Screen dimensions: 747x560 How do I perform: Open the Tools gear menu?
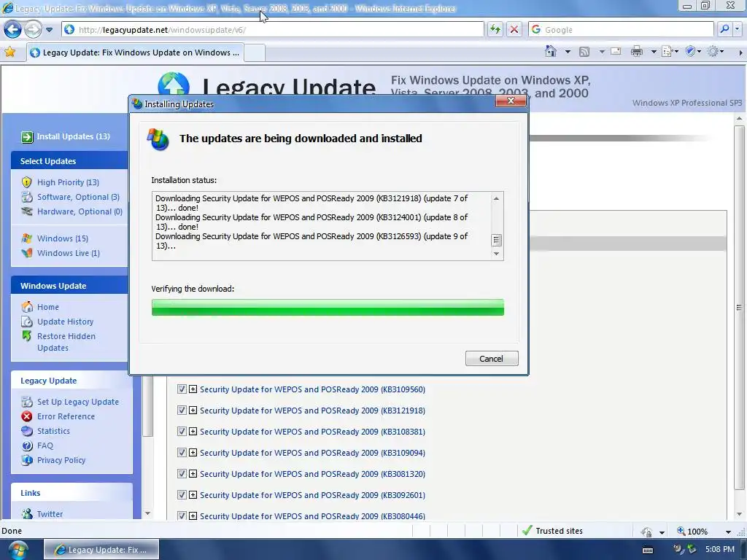pyautogui.click(x=715, y=52)
